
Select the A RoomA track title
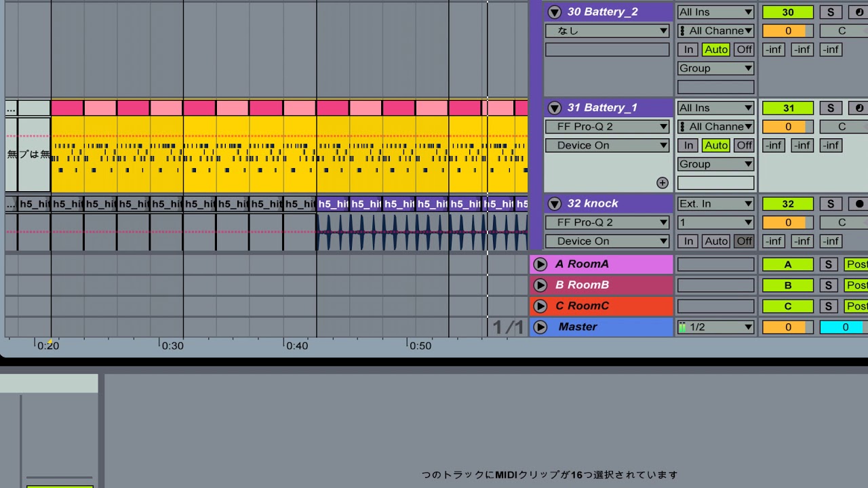582,264
